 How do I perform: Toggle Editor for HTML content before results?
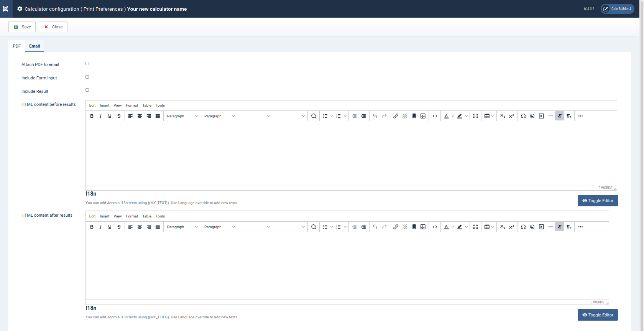(x=598, y=201)
